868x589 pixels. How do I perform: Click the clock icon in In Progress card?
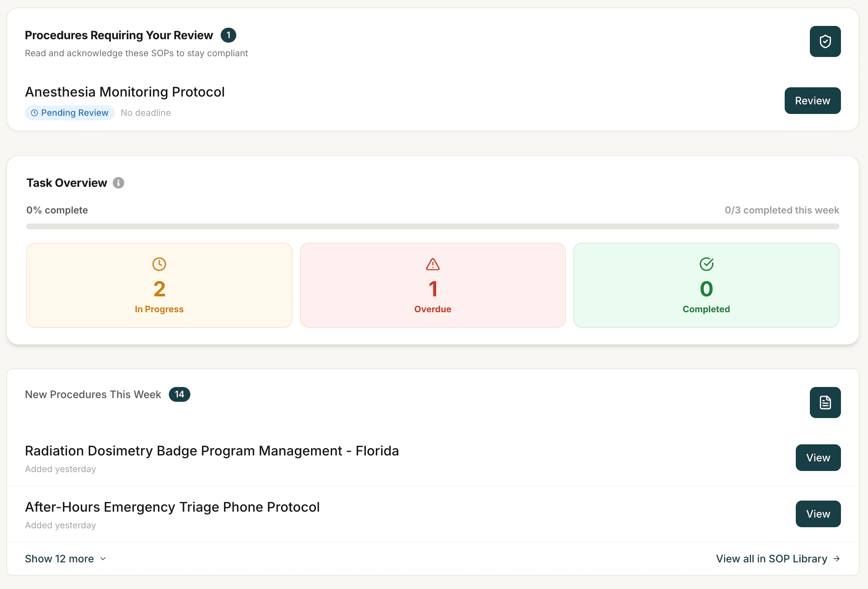pos(159,264)
